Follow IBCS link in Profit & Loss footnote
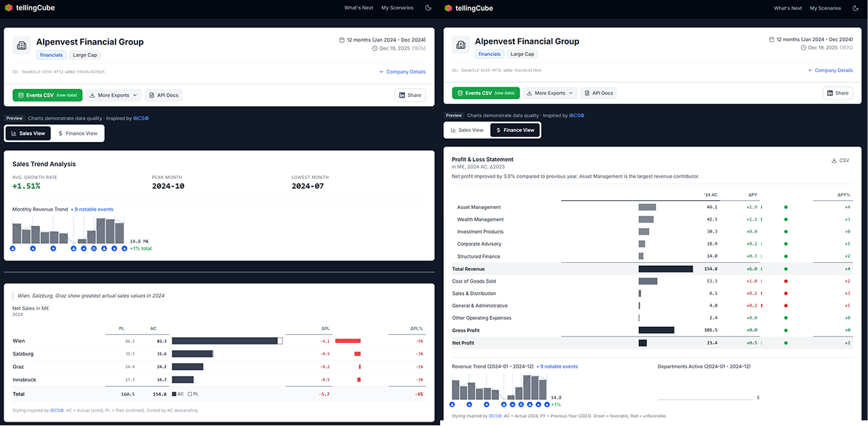Image resolution: width=868 pixels, height=426 pixels. point(495,416)
